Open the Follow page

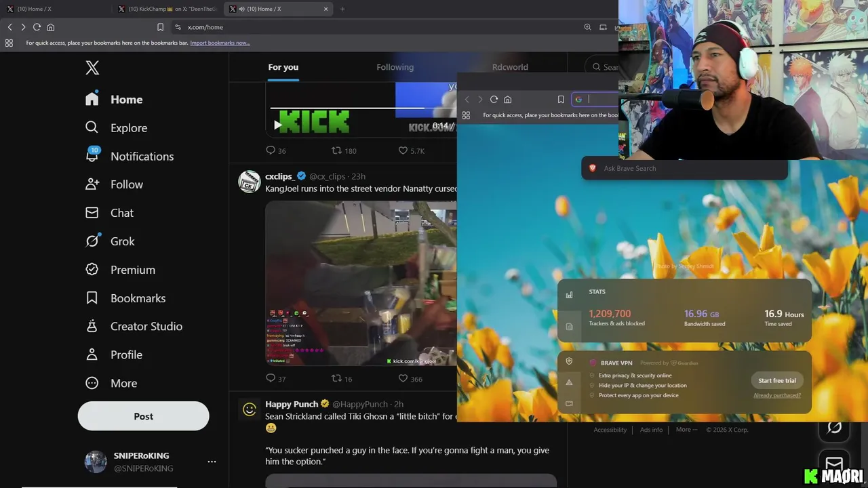coord(114,184)
